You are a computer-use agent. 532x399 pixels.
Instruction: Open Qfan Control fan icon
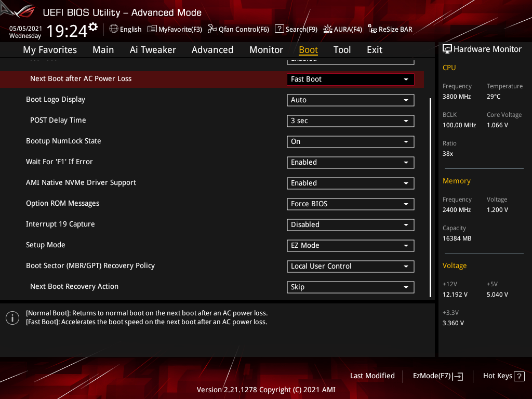(x=212, y=29)
